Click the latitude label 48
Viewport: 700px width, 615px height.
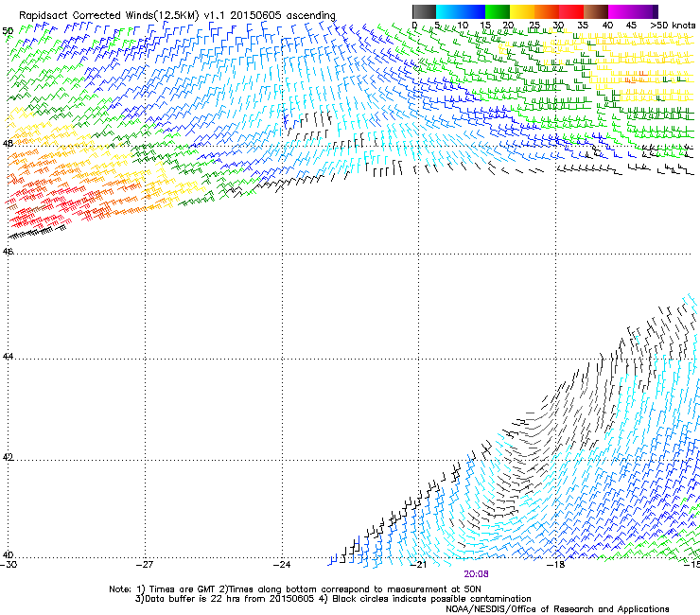coord(8,144)
